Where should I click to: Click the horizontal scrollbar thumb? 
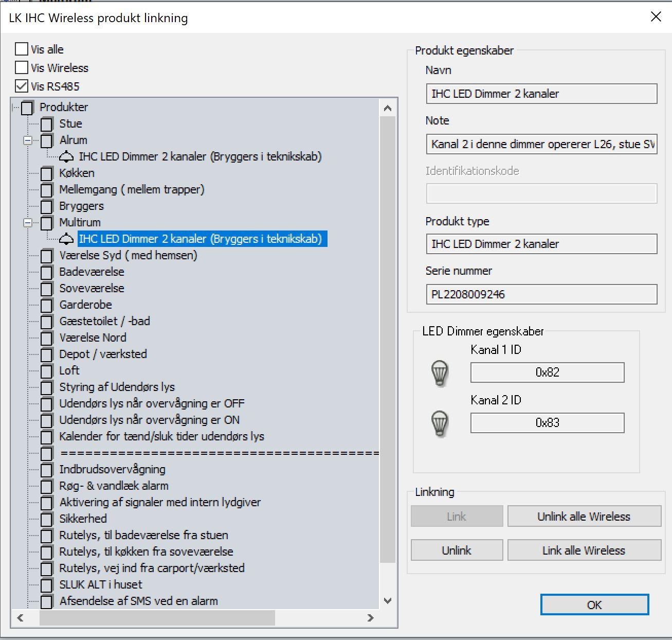(x=157, y=618)
